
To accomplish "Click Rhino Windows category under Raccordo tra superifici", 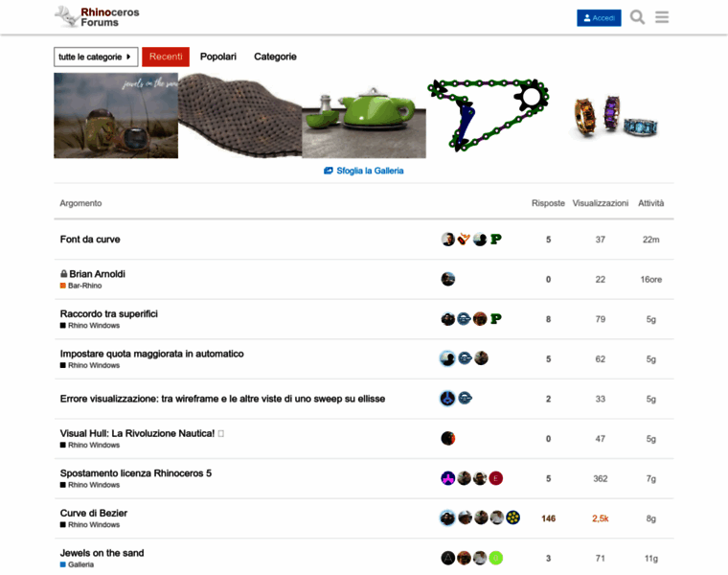I will click(90, 326).
